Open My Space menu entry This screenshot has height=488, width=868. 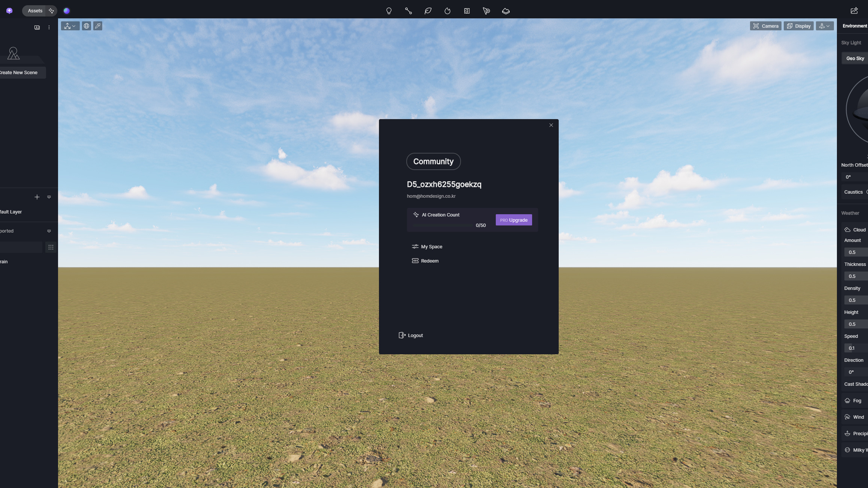pos(431,246)
